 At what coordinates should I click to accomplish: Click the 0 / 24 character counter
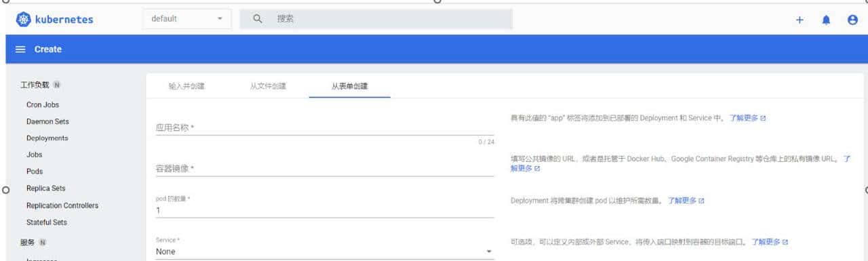[486, 142]
